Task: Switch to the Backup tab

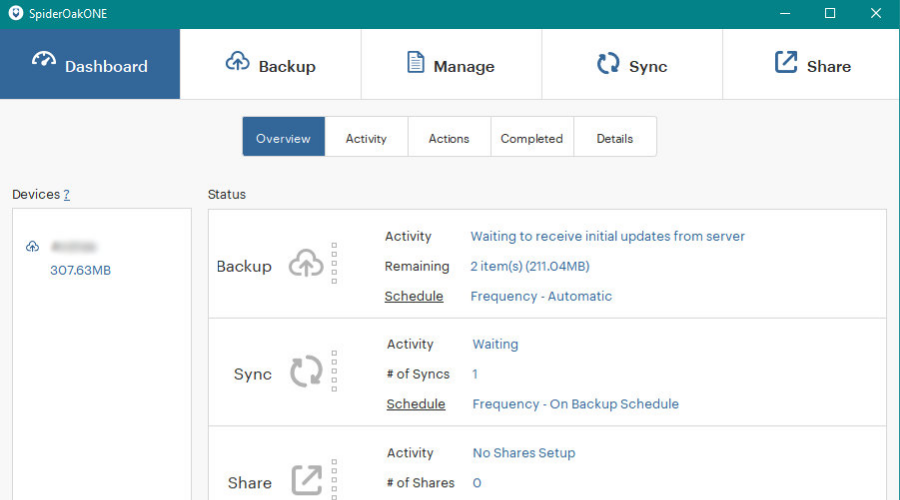Action: pyautogui.click(x=270, y=64)
